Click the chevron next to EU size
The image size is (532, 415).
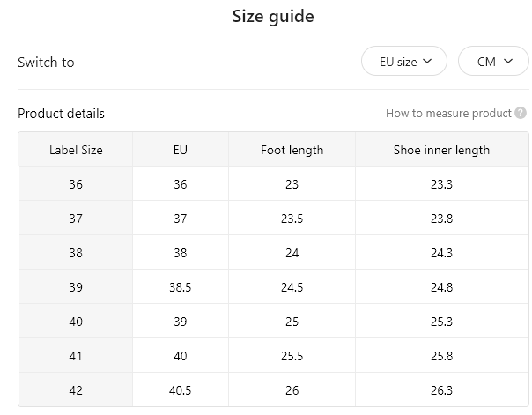click(x=427, y=61)
